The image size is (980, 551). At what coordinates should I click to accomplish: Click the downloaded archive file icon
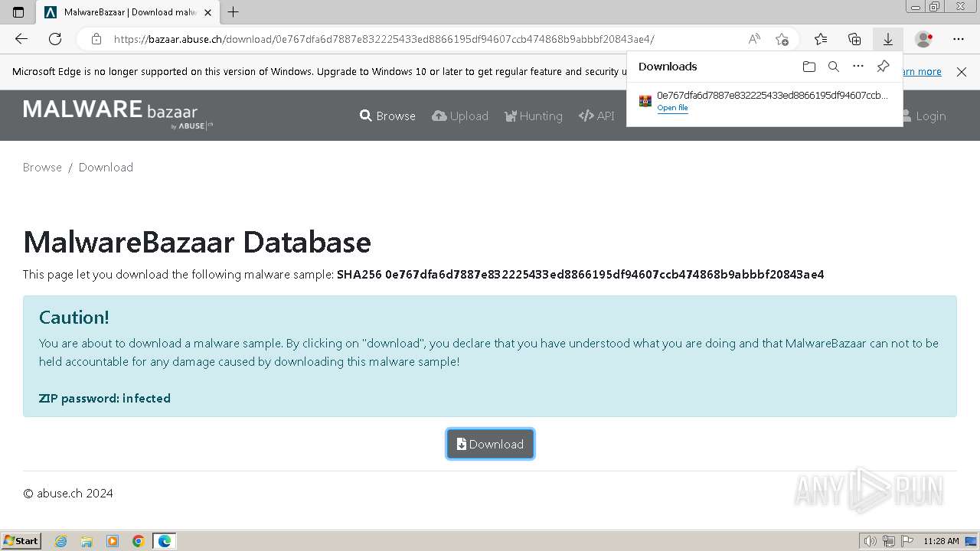(645, 101)
